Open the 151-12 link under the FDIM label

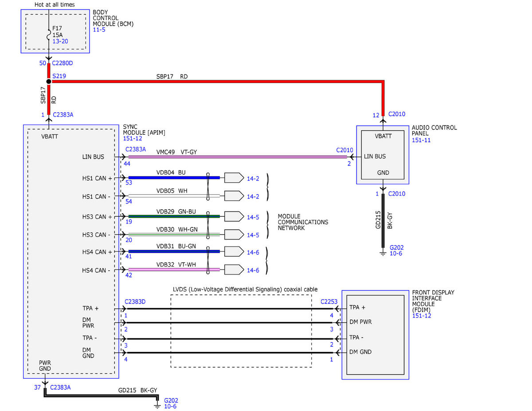(422, 316)
